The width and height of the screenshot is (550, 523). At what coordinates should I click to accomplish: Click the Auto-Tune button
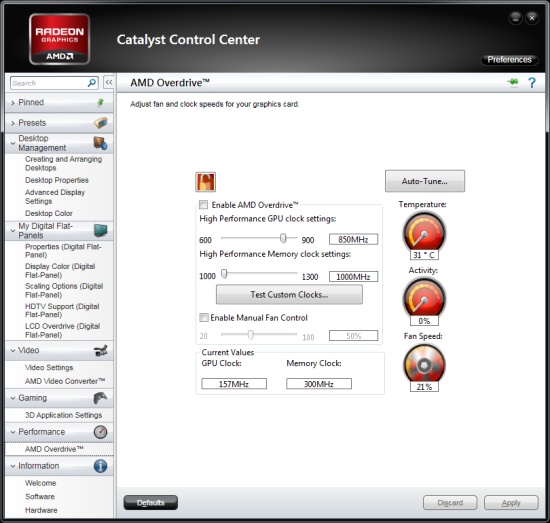coord(425,181)
